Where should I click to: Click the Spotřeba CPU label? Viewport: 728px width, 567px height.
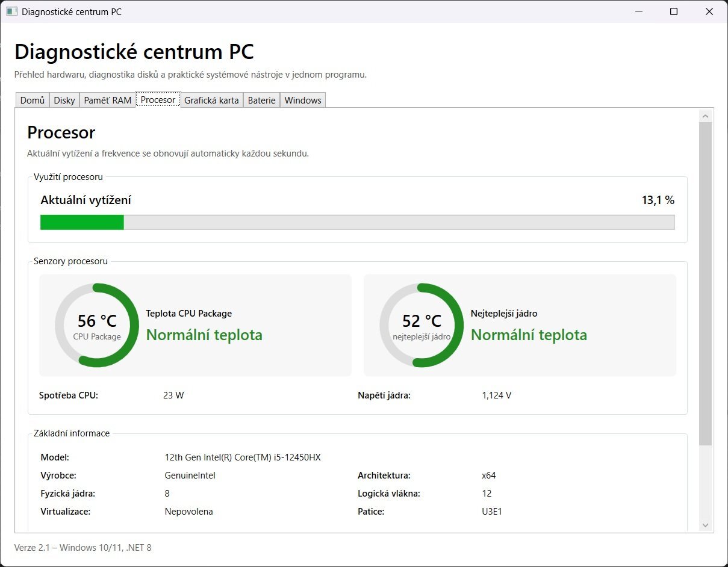(x=69, y=395)
